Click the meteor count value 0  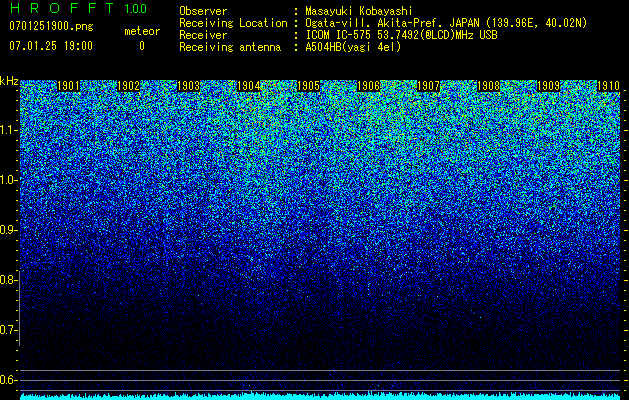point(142,46)
